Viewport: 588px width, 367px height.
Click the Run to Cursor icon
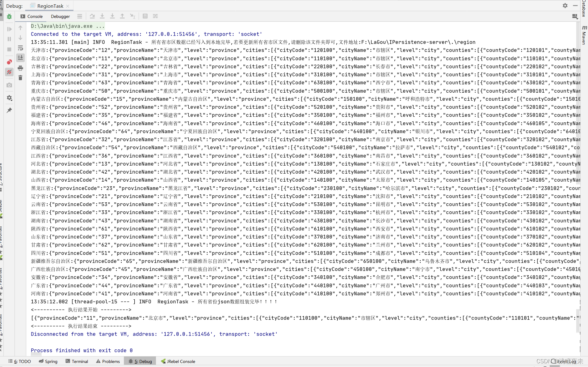132,16
